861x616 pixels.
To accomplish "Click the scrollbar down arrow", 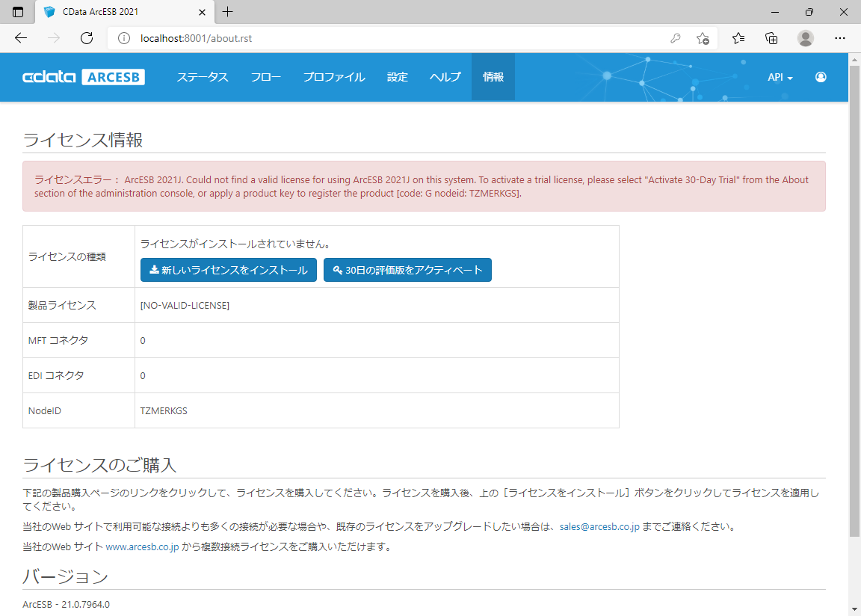I will 854,609.
